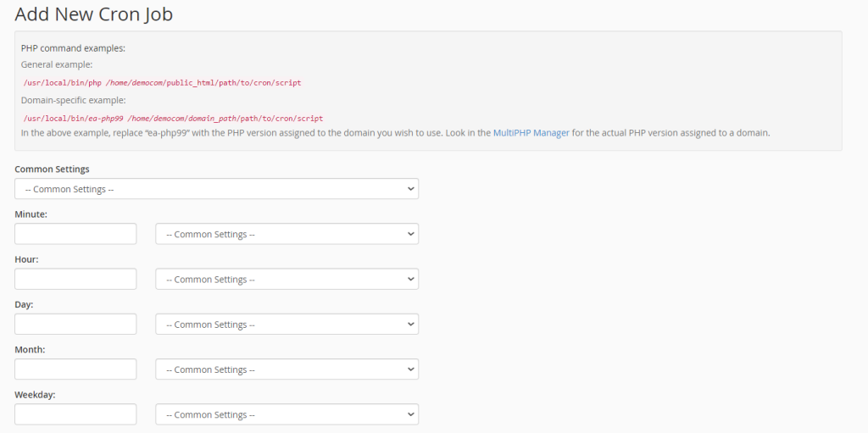Click the Month field label

click(30, 349)
